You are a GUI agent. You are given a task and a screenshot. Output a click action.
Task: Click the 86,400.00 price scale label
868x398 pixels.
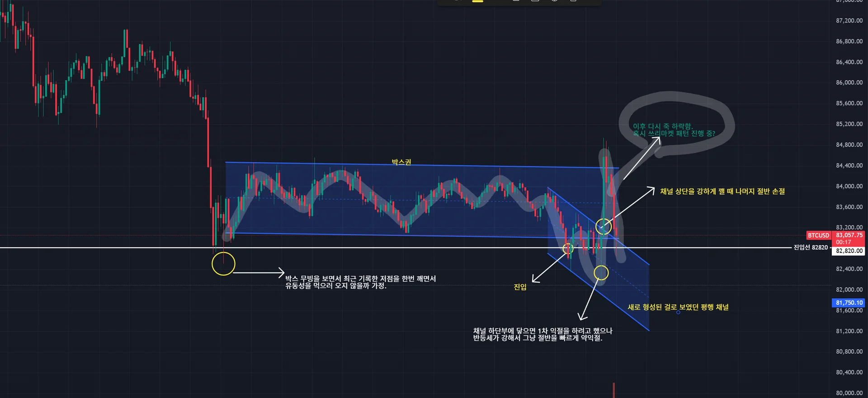pos(849,62)
